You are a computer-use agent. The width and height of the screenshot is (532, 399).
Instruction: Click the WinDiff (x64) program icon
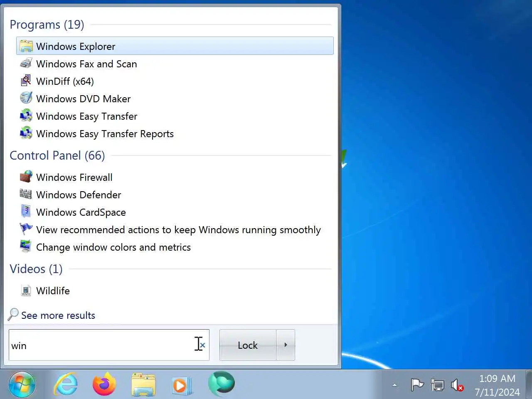coord(26,81)
